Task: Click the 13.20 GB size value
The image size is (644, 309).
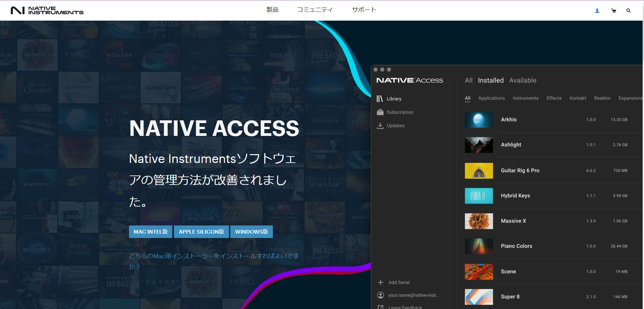Action: (619, 120)
